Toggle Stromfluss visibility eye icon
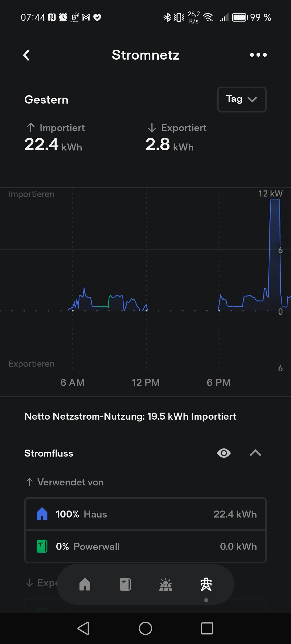The image size is (291, 644). [224, 453]
